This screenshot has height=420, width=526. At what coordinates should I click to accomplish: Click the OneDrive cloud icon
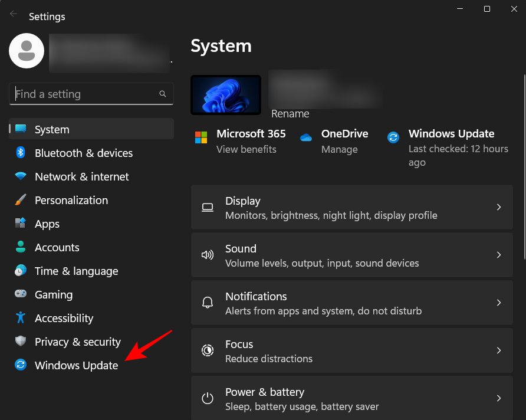tap(306, 137)
